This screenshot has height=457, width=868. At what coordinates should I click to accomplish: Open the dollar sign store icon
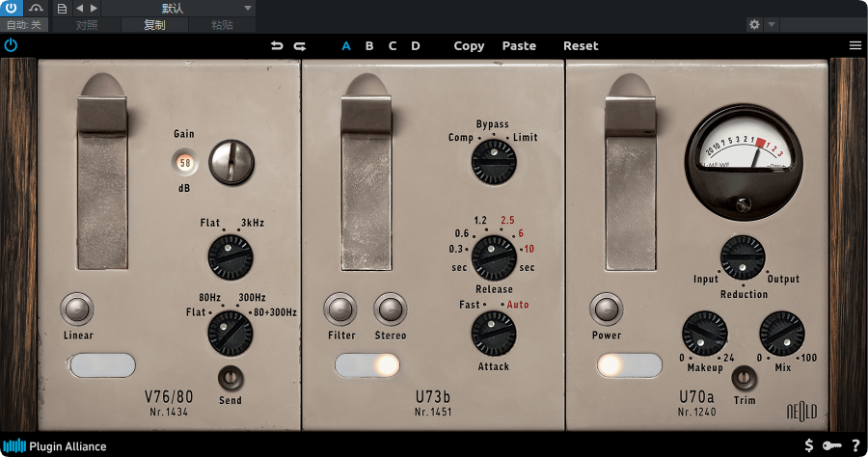pos(809,445)
